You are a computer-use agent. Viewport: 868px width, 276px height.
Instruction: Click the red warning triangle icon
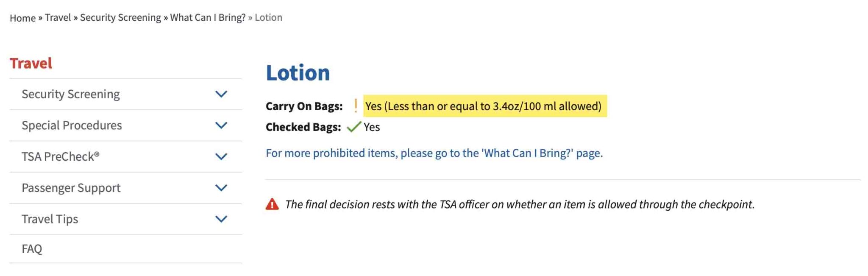tap(272, 204)
